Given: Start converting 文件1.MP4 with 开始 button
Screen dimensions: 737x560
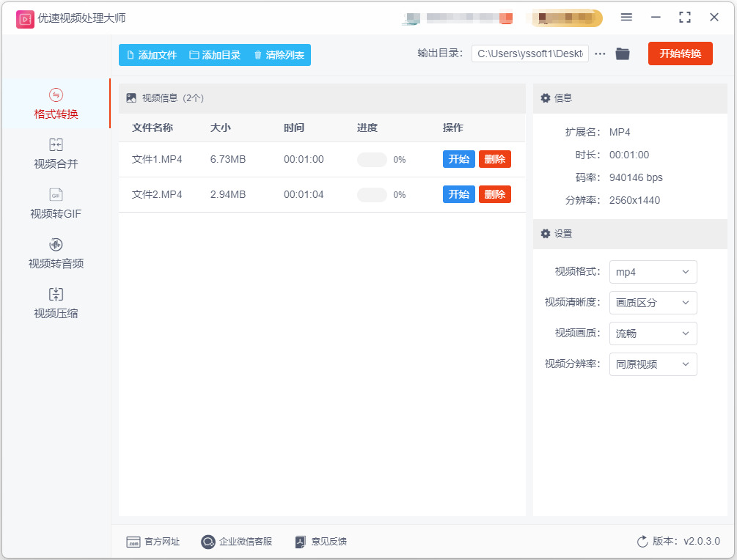Looking at the screenshot, I should [x=459, y=159].
